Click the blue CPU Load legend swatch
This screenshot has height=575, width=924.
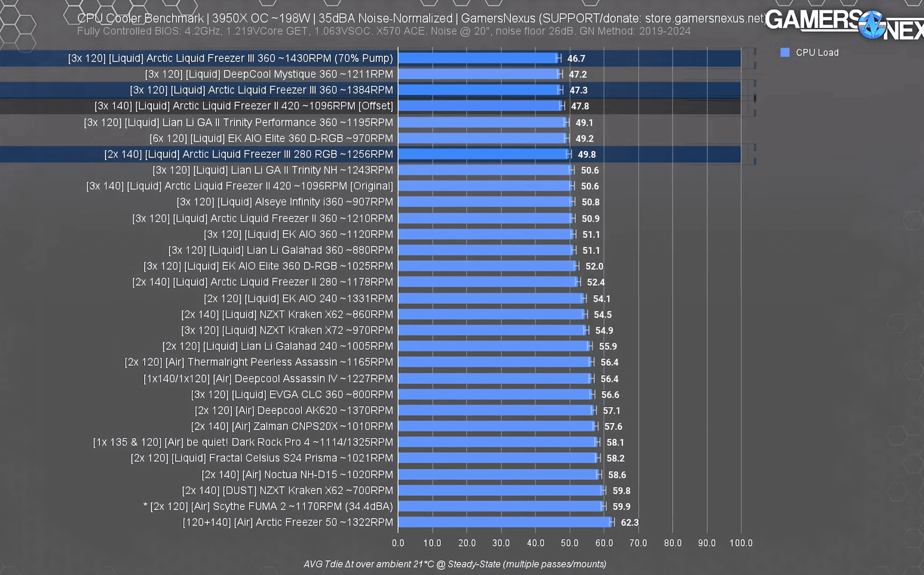pyautogui.click(x=785, y=52)
